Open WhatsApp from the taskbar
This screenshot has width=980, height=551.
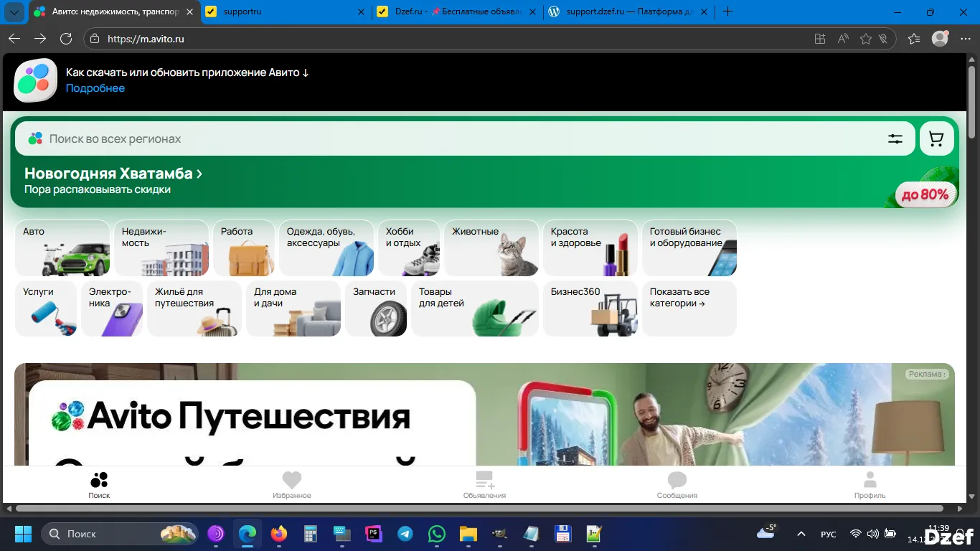[x=436, y=534]
